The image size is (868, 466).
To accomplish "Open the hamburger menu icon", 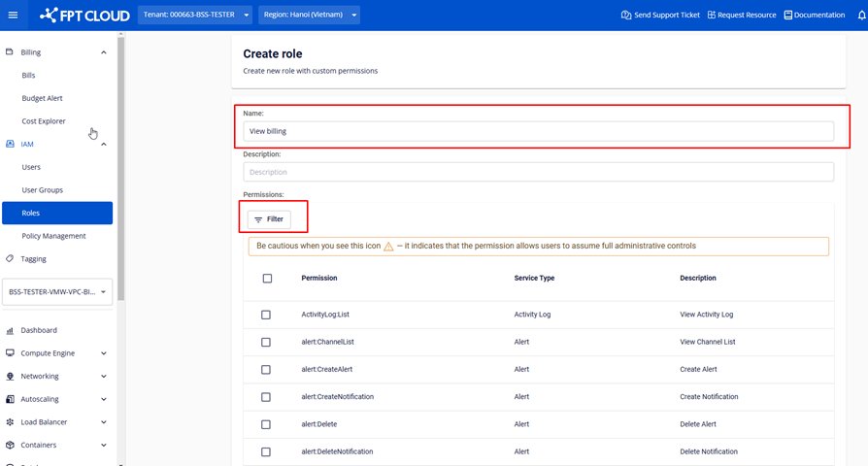I will click(13, 16).
